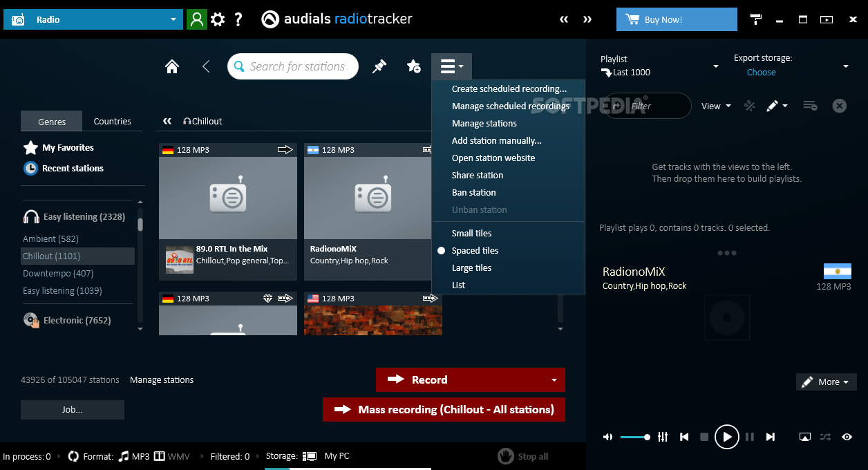Open the Radio mode dropdown
Screen dimensions: 868x470
pos(93,19)
